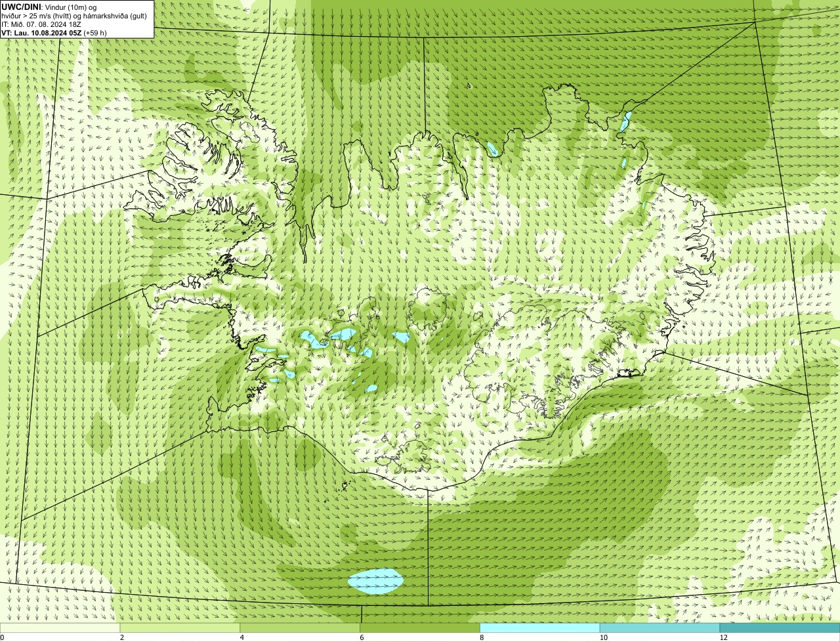Image resolution: width=840 pixels, height=642 pixels.
Task: Click the legend label "8"
Action: (x=482, y=637)
